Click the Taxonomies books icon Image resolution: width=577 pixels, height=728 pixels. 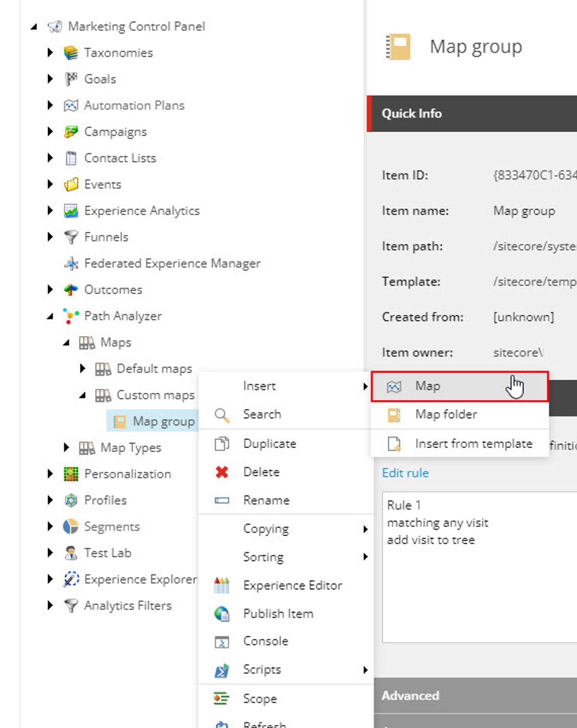tap(71, 53)
